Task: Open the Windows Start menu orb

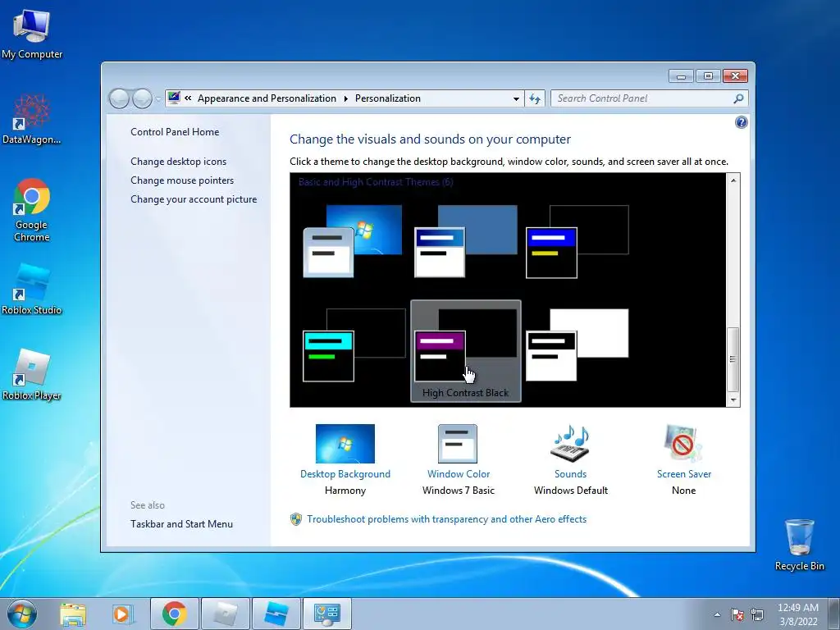Action: (x=22, y=614)
